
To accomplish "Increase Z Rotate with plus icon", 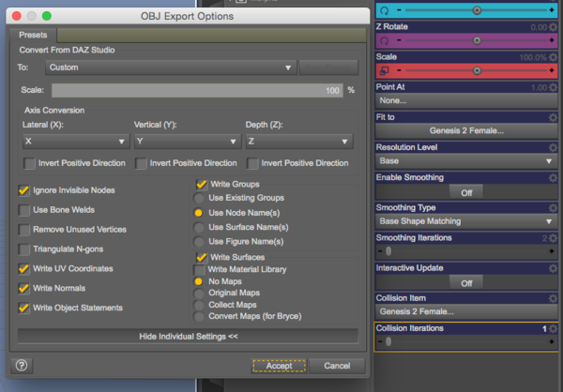I will pos(552,40).
